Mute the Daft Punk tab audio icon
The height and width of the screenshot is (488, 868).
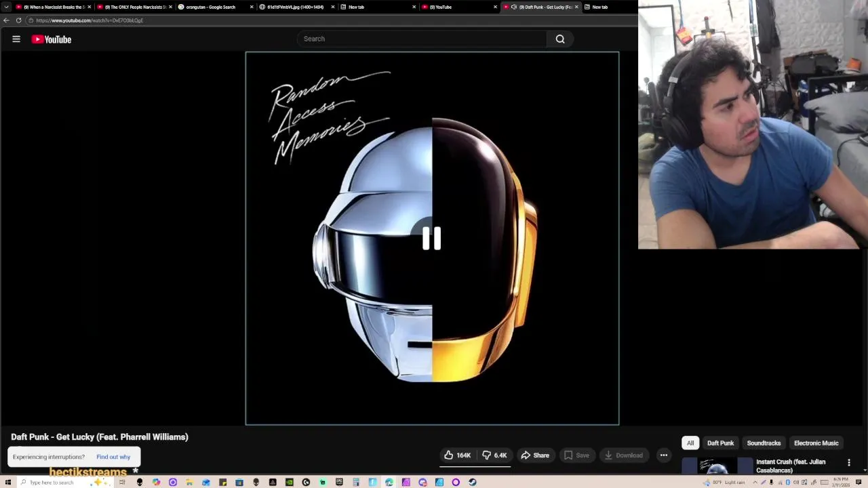pyautogui.click(x=514, y=7)
